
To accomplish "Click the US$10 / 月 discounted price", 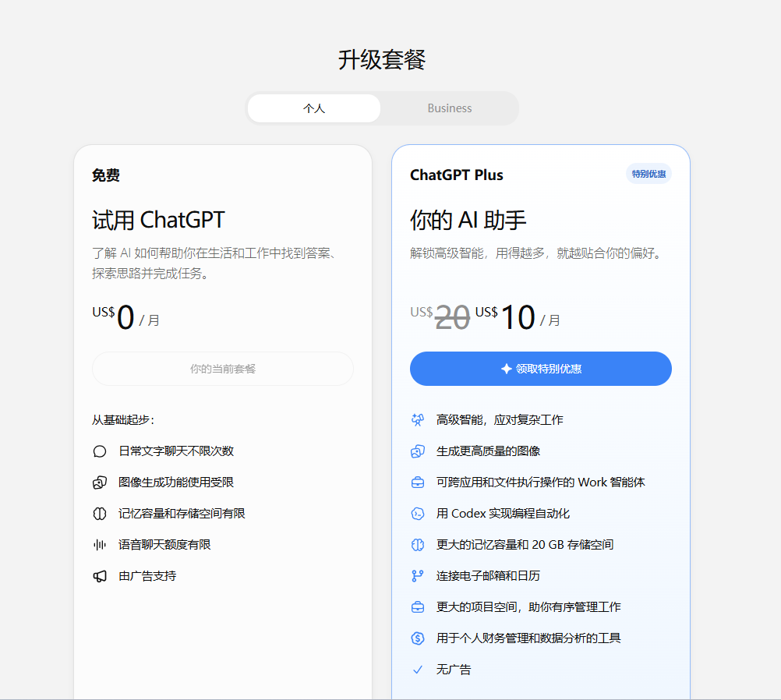I will 518,316.
